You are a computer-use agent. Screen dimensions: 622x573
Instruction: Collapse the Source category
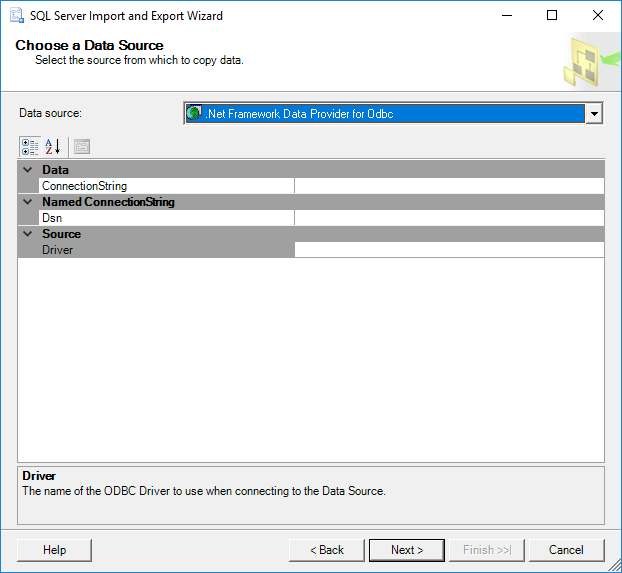click(x=28, y=234)
